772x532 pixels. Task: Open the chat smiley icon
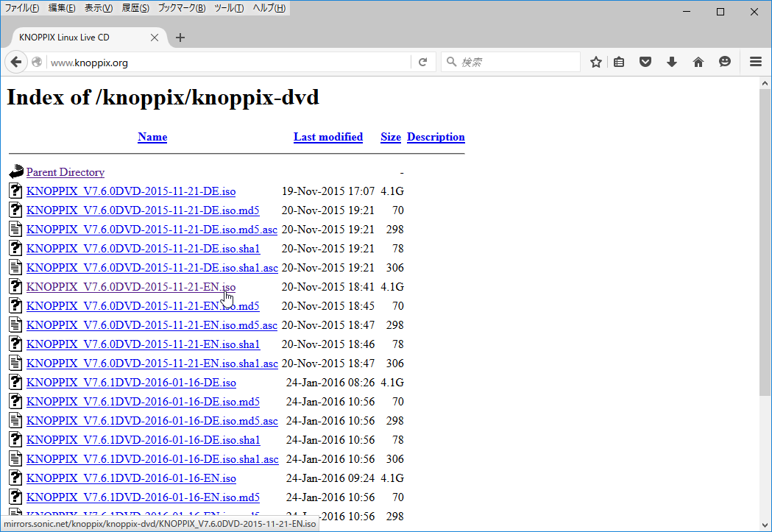tap(725, 62)
